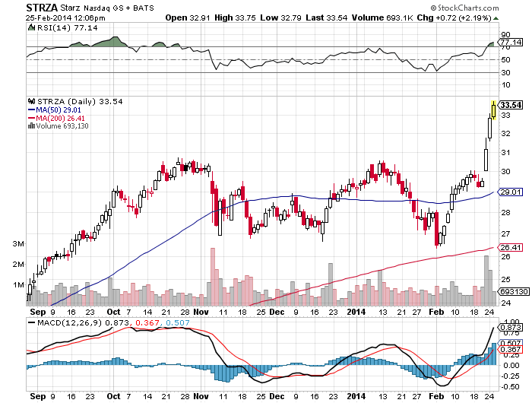Image resolution: width=532 pixels, height=403 pixels.
Task: Click the StockCharts.com copyright label
Action: tap(464, 8)
